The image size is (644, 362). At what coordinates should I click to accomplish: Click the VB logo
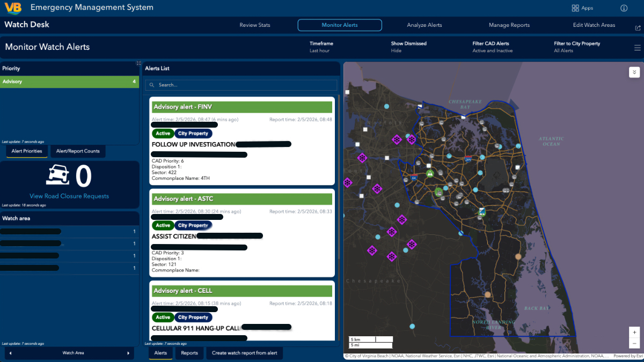coord(13,8)
